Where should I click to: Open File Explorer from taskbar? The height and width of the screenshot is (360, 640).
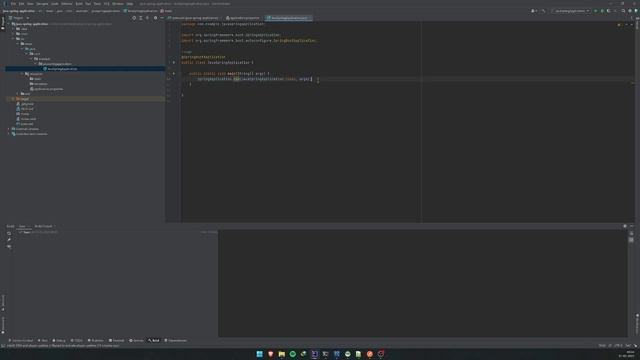[x=282, y=354]
